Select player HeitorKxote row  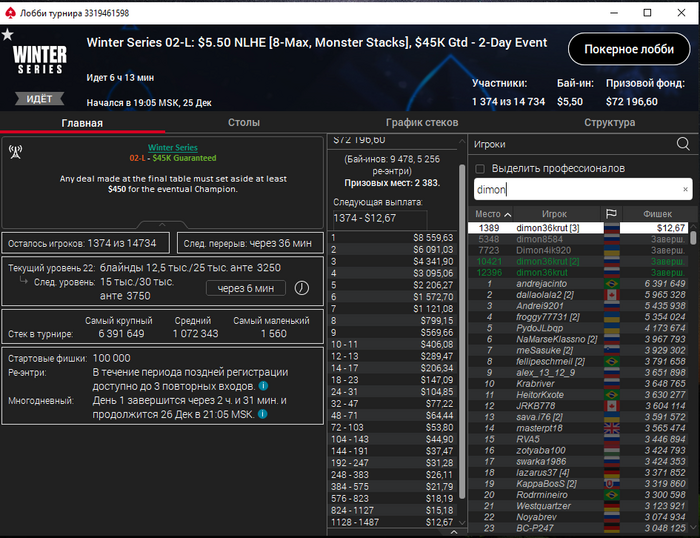(579, 395)
